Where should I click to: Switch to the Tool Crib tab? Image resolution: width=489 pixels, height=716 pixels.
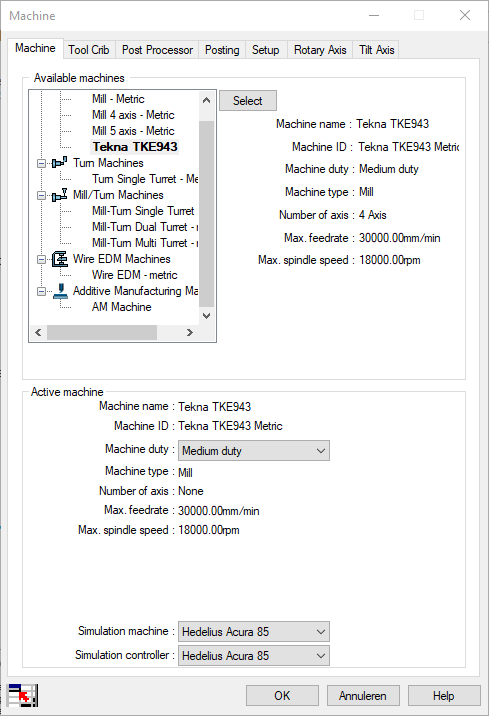point(89,50)
